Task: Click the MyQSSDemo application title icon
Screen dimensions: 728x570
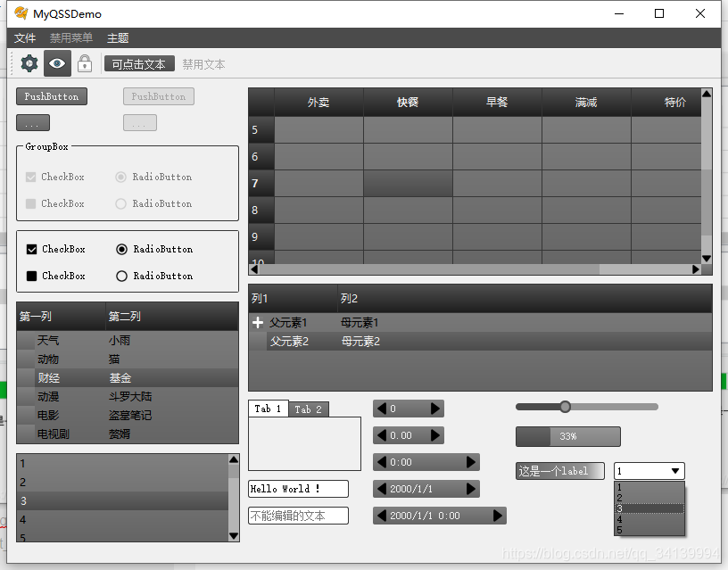Action: 21,13
